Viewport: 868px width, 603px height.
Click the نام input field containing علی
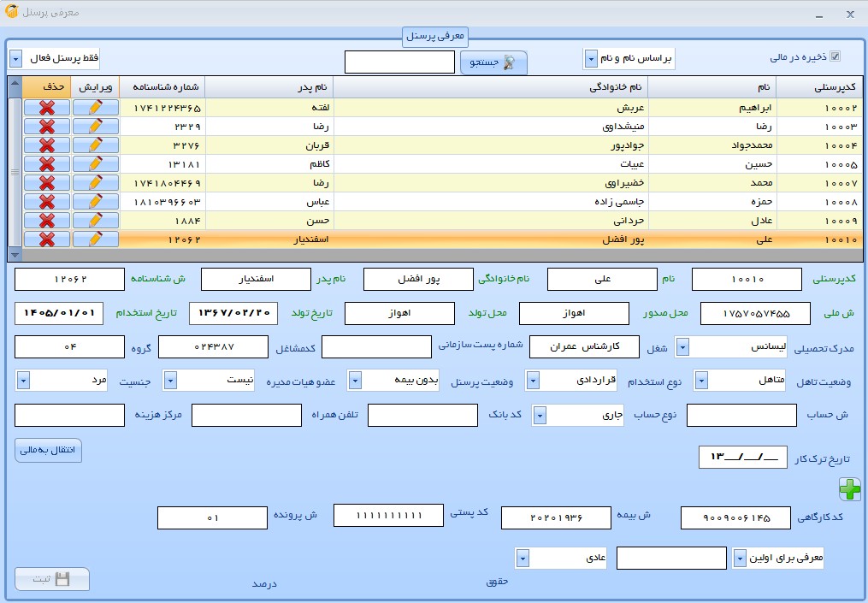(x=602, y=280)
